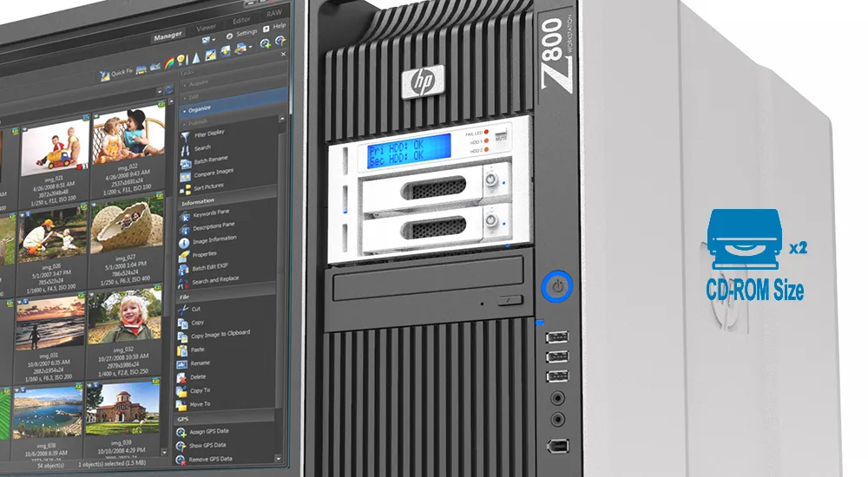Click the triangle sharpen toolbar icon
Viewport: 868px width, 477px height.
click(196, 57)
